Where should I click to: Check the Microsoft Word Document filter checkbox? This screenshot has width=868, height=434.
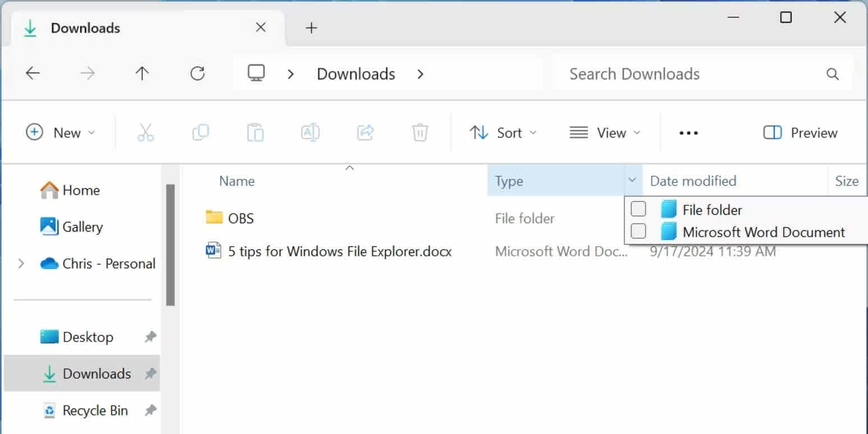(x=638, y=231)
